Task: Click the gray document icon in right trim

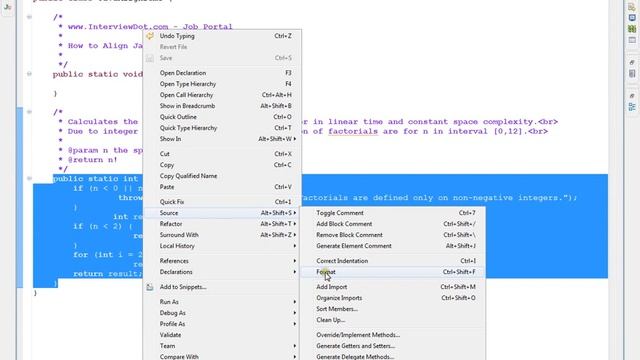Action: [x=632, y=74]
